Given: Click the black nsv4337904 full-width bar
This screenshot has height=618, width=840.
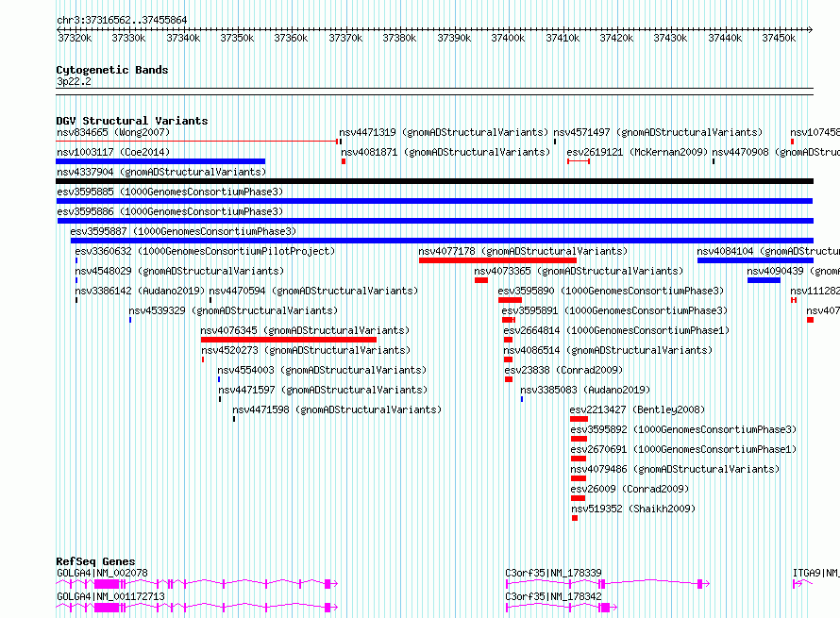Looking at the screenshot, I should point(434,181).
